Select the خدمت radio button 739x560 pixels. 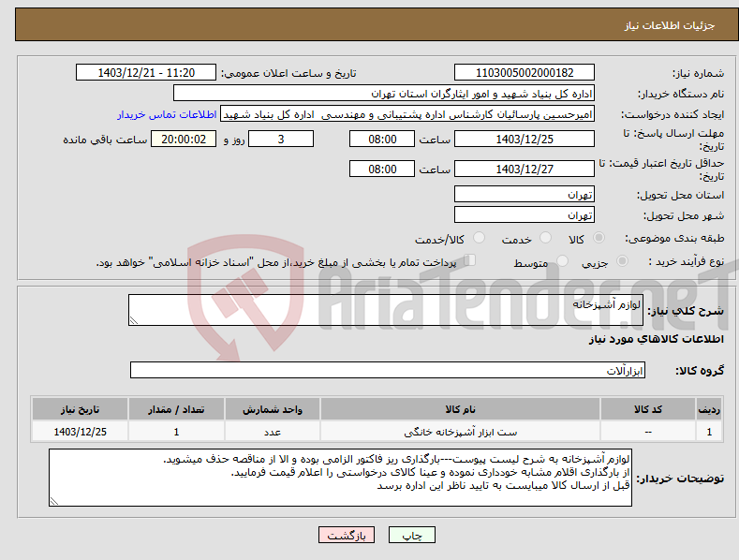pos(545,238)
